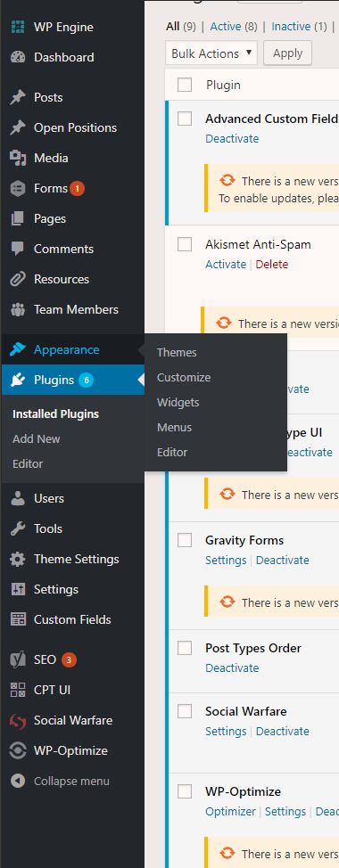The height and width of the screenshot is (868, 339).
Task: Click the Apply button
Action: coord(287,53)
